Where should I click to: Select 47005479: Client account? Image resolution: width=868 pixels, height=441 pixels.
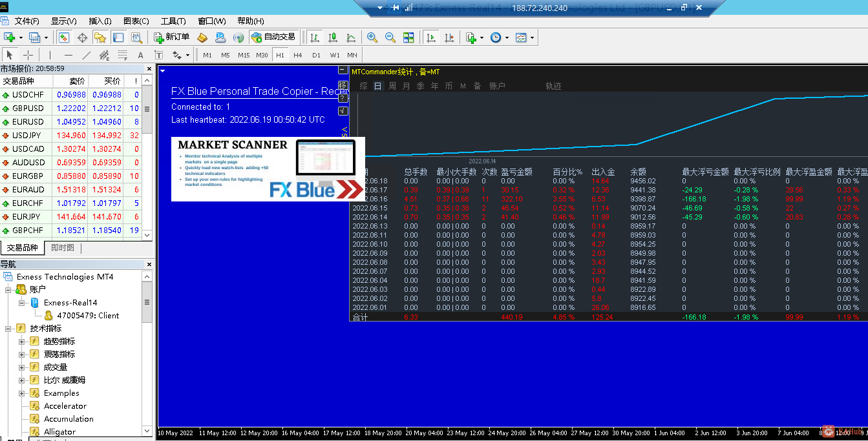click(x=88, y=315)
